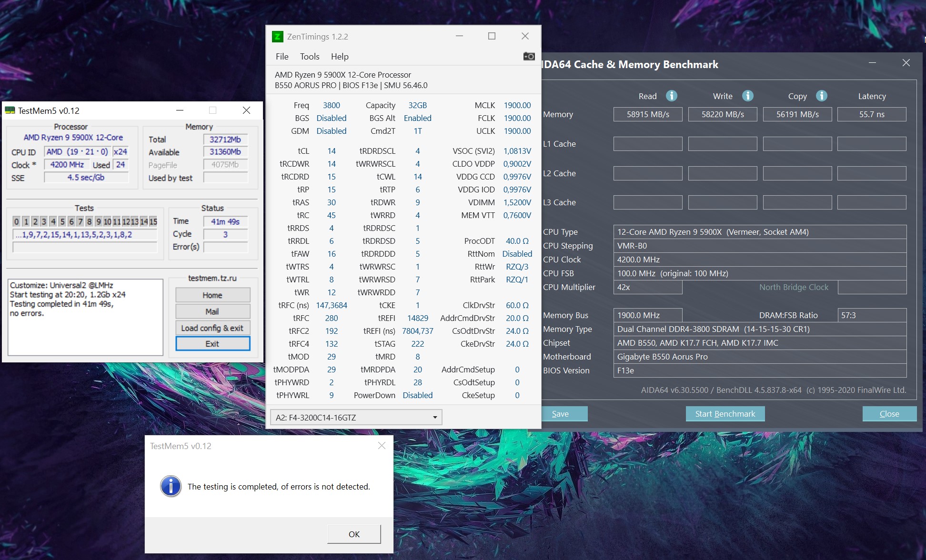Open the ZenTimings File menu
Image resolution: width=926 pixels, height=560 pixels.
point(282,57)
